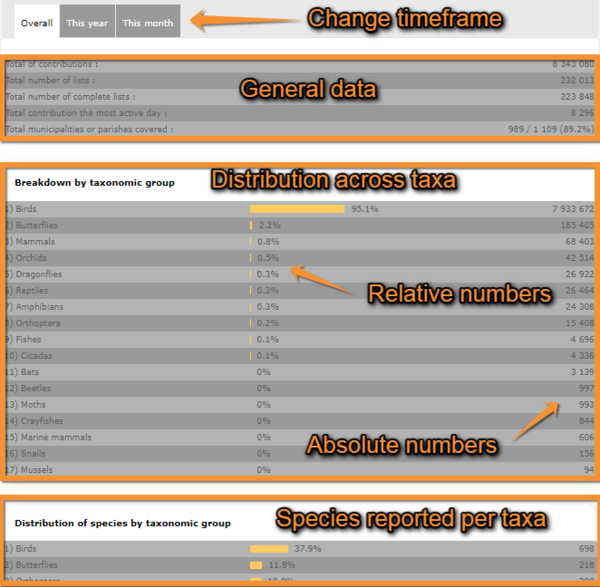Switch to the Overall tab
The image size is (600, 587).
[36, 22]
